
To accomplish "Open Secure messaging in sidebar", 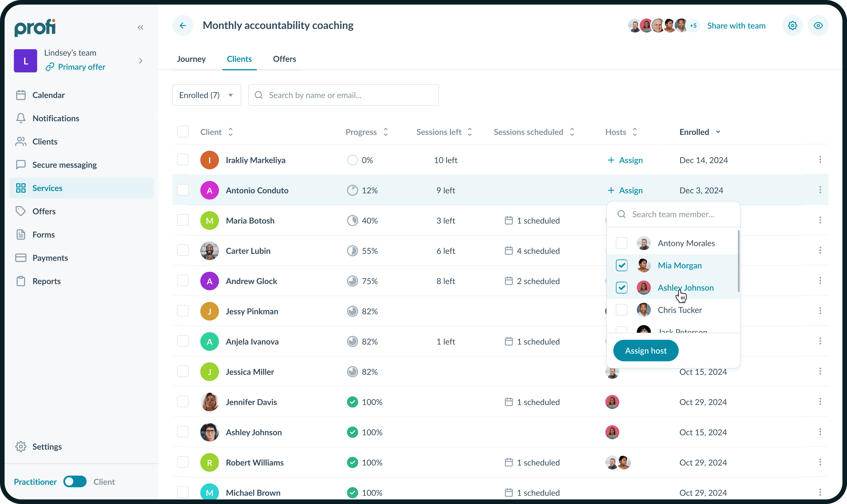I will click(64, 165).
